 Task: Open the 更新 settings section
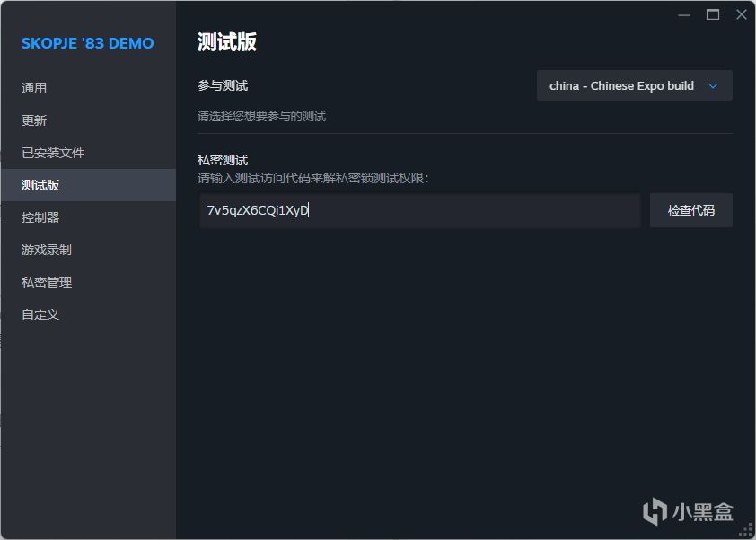[88, 120]
